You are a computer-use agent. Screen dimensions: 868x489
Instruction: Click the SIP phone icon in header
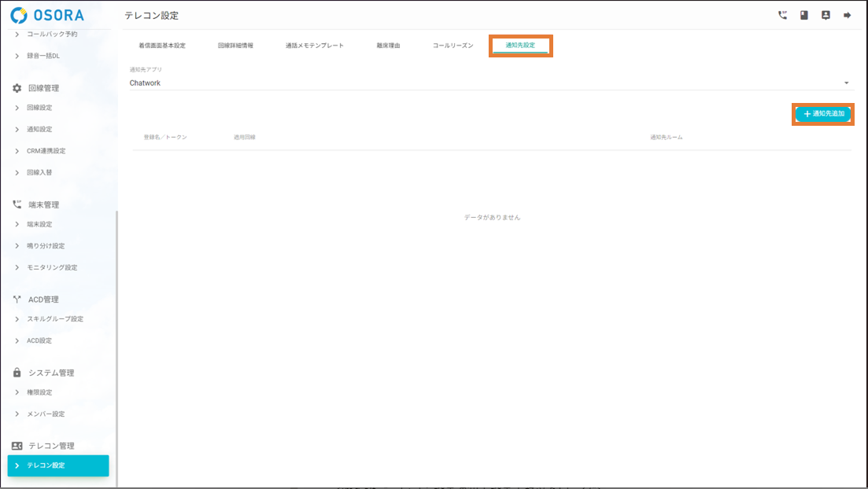782,15
